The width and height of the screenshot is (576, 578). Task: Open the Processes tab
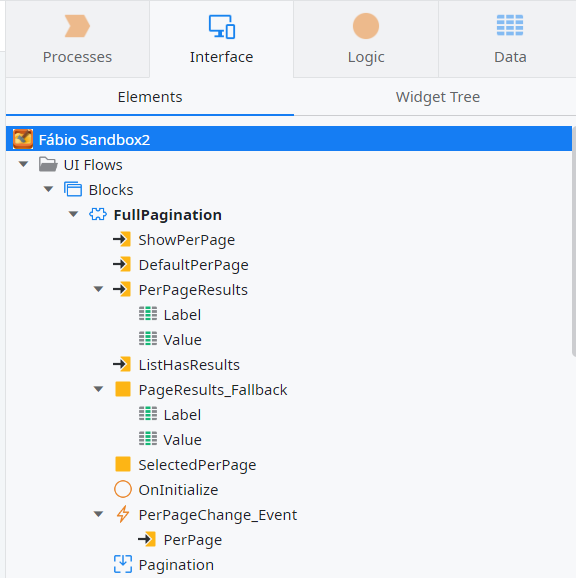(77, 39)
